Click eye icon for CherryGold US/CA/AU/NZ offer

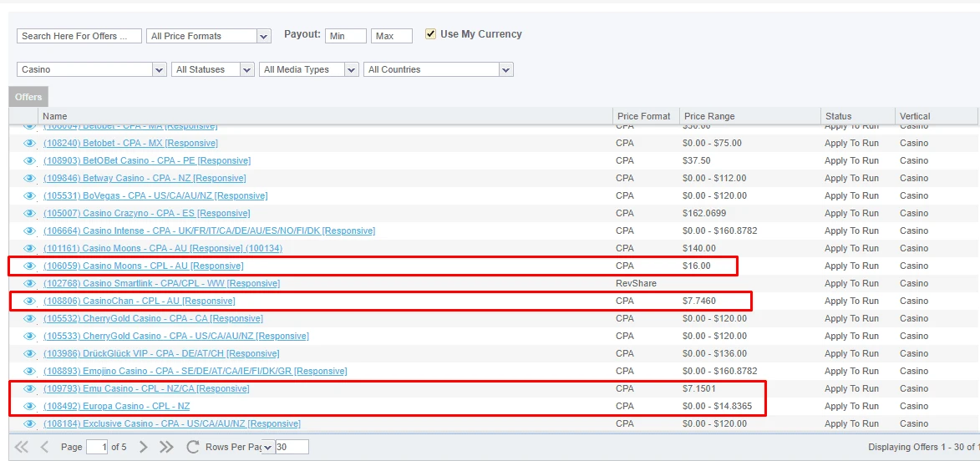[29, 336]
